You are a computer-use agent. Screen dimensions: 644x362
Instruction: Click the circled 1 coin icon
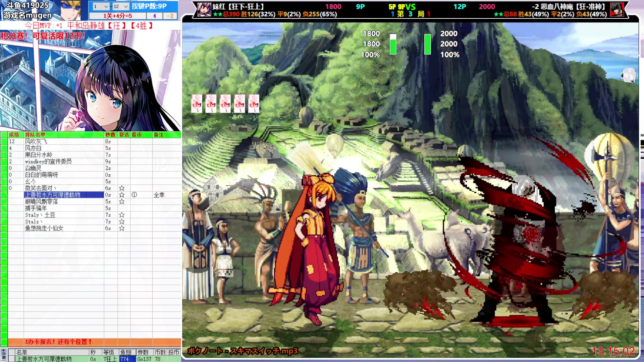134,195
